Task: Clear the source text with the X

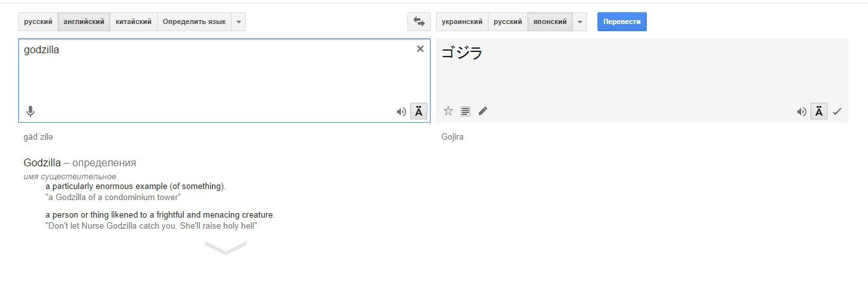Action: 420,49
